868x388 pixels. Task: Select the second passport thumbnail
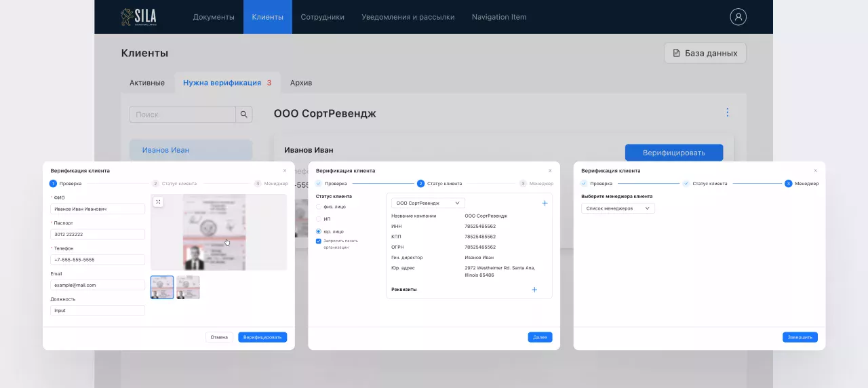coord(188,288)
